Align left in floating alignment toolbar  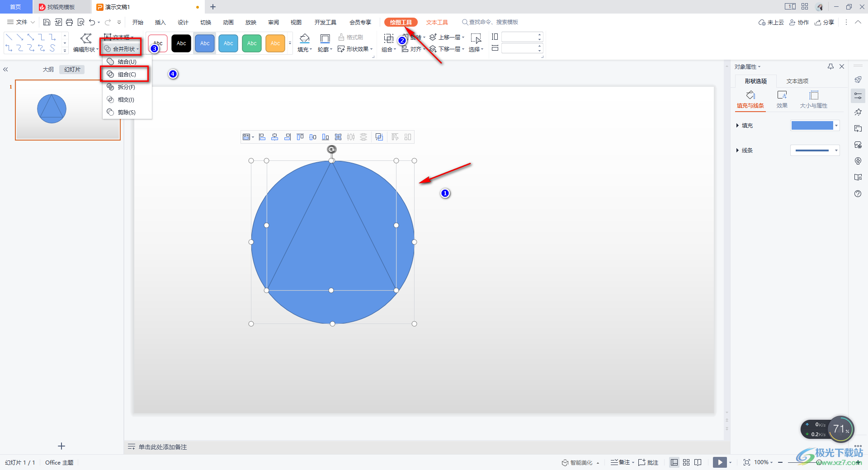coord(262,137)
